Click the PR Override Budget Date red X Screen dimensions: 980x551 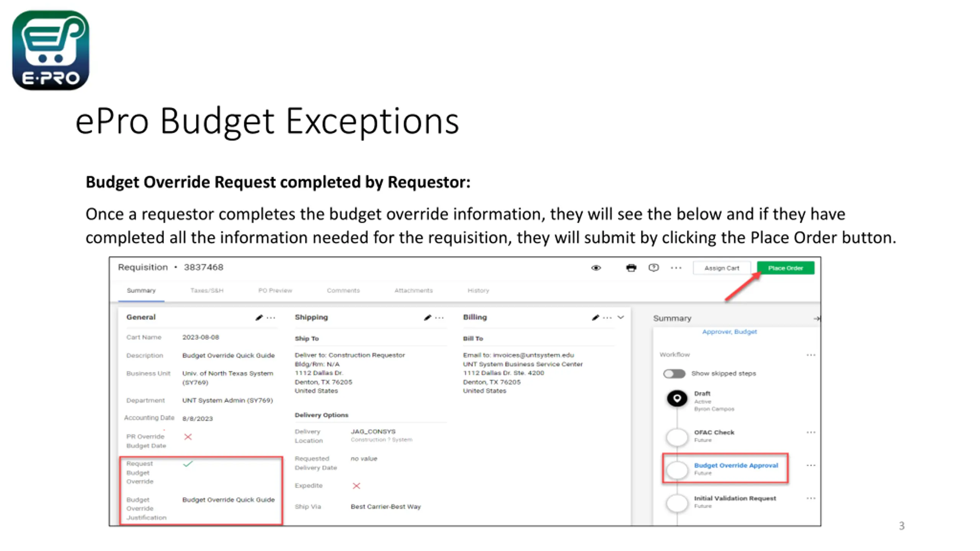[188, 437]
